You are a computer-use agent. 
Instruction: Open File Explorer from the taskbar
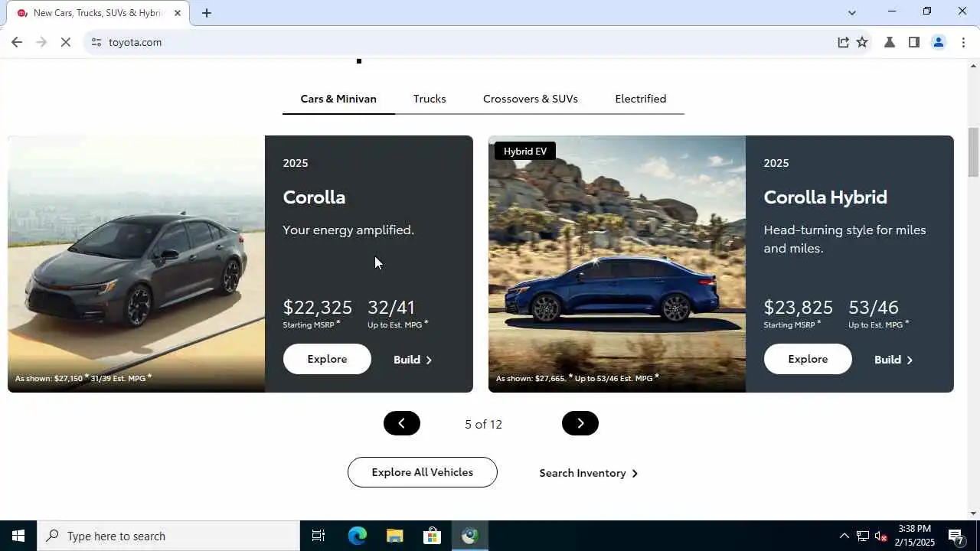pyautogui.click(x=394, y=536)
